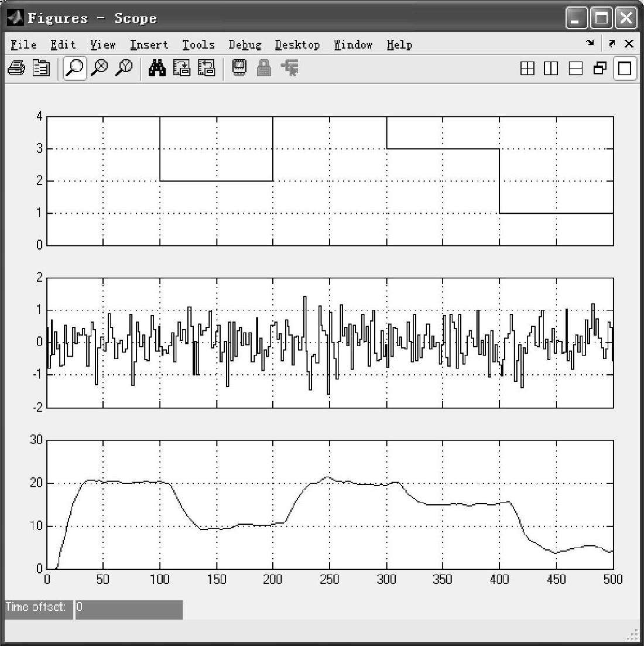Toggle the Zoom Y-axis tool
The width and height of the screenshot is (644, 646).
click(124, 69)
